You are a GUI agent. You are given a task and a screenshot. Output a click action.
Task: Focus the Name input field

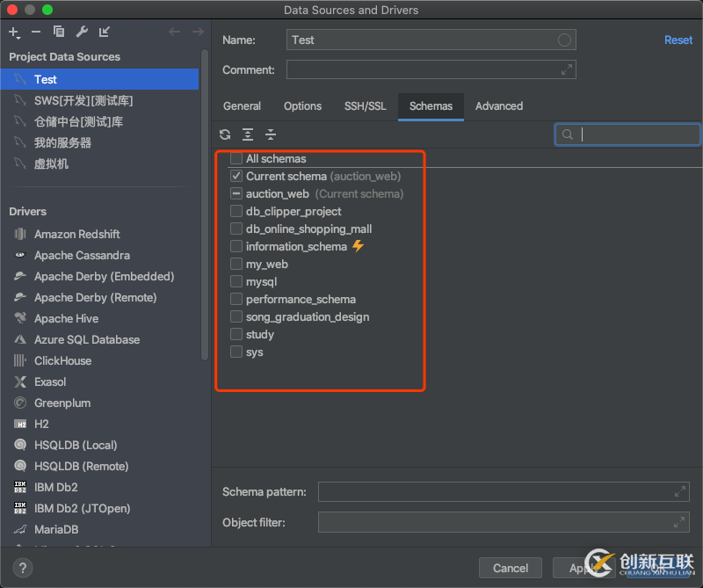431,40
